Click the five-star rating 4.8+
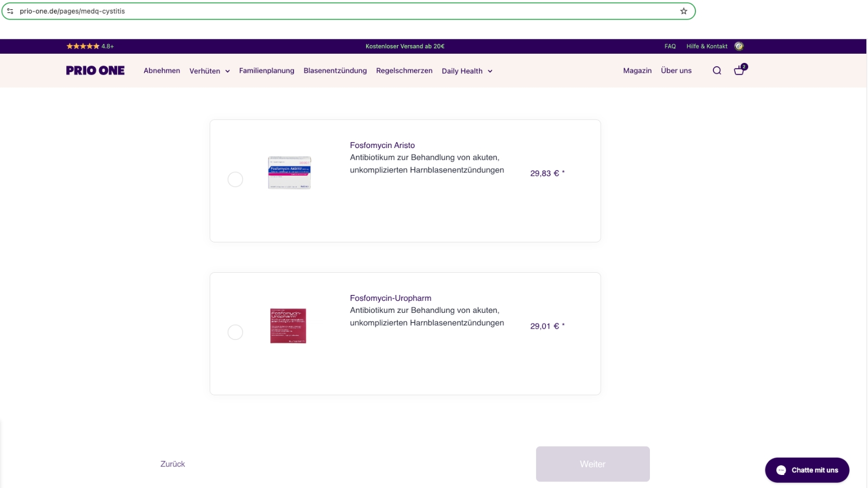Screen dimensions: 868x488 point(90,46)
